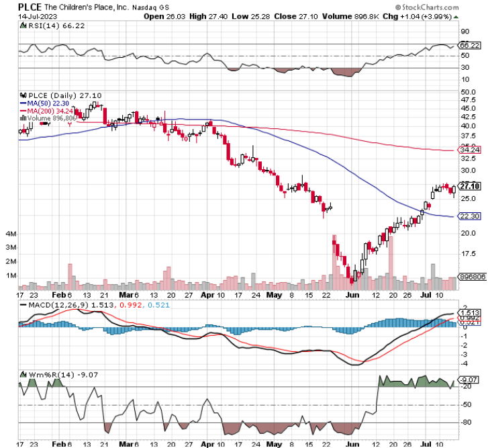Click the black MACD line swatch in legend
The width and height of the screenshot is (488, 448).
23,305
